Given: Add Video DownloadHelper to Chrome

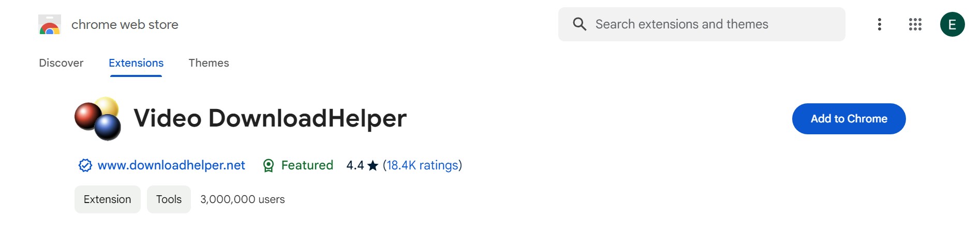Looking at the screenshot, I should pyautogui.click(x=849, y=119).
